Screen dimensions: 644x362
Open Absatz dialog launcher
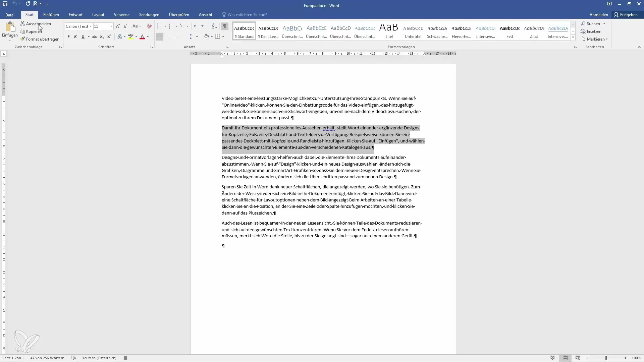coord(227,47)
